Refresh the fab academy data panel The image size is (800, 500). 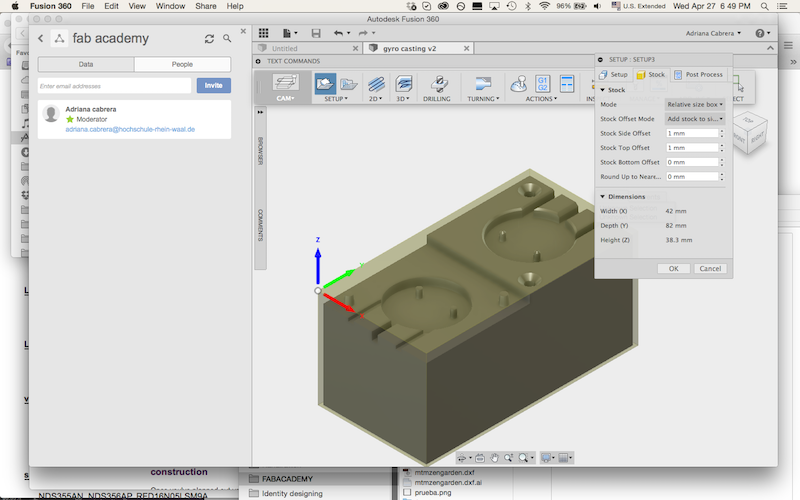click(209, 39)
